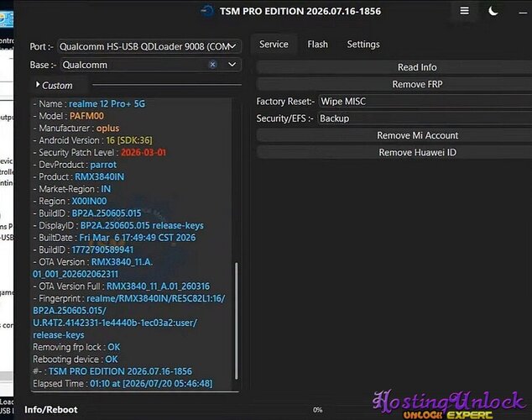
Task: Select 'Rebooting device : OK' line
Action: point(76,360)
